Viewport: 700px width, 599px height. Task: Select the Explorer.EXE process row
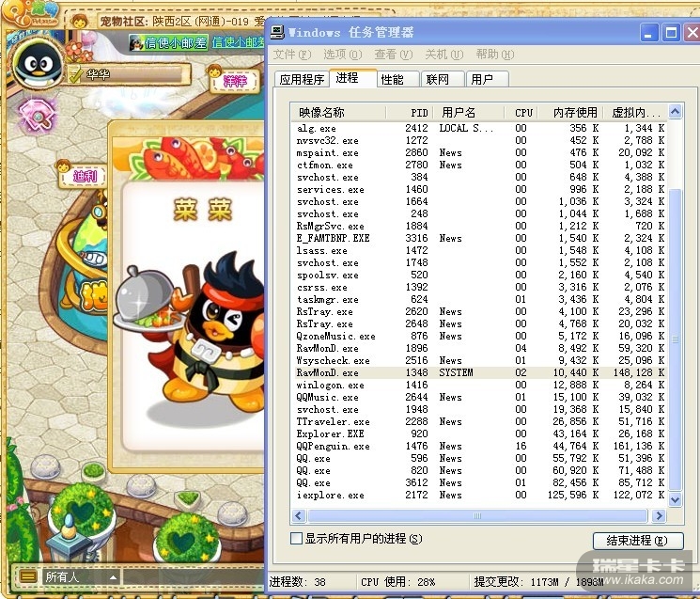(480, 433)
